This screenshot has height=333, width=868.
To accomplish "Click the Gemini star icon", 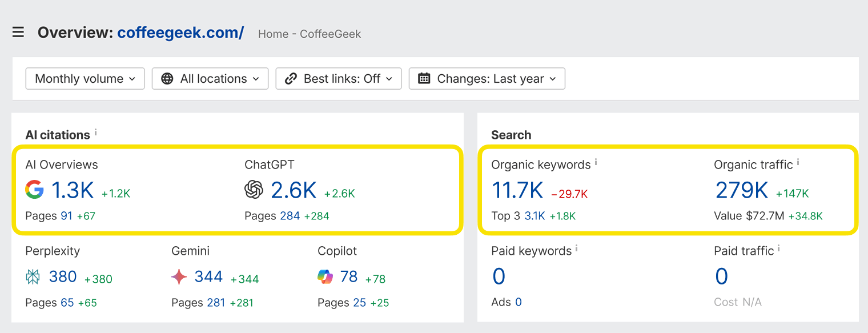I will pos(180,276).
